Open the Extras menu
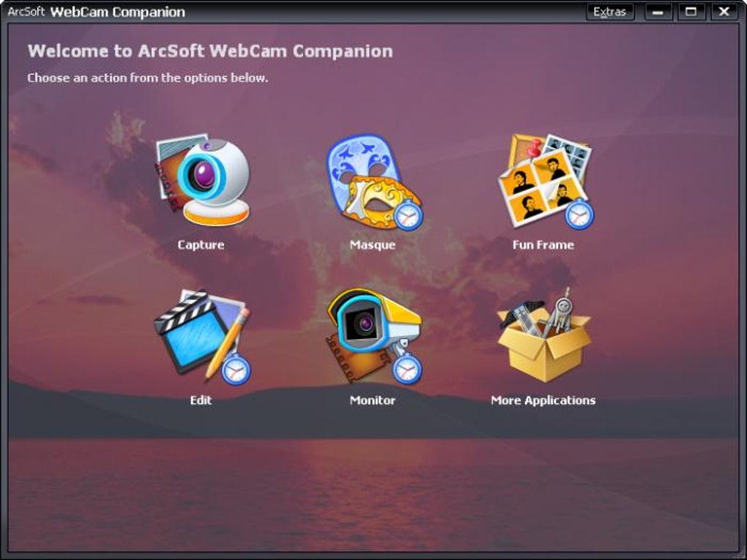747x560 pixels. (610, 12)
